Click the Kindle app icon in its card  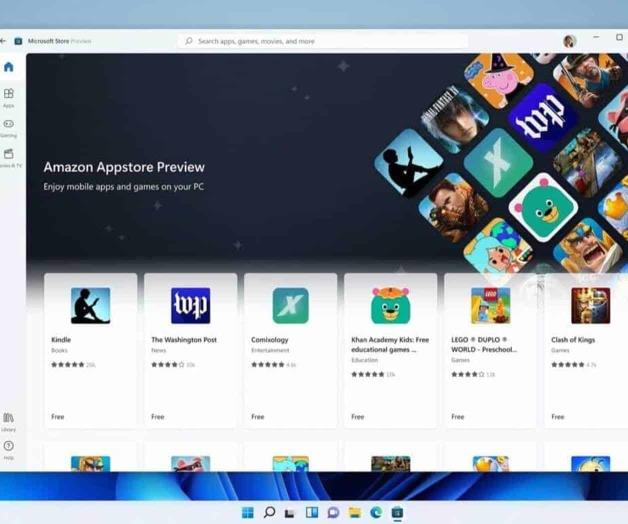point(91,305)
